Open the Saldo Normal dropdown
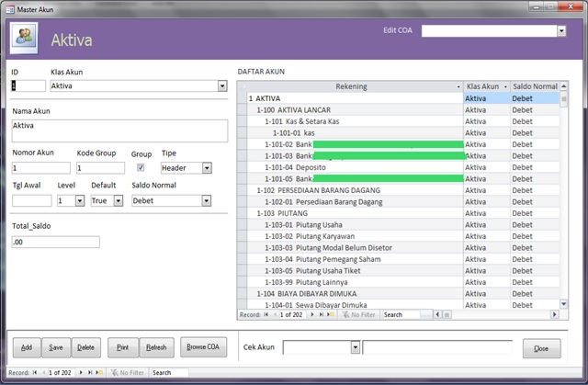The width and height of the screenshot is (588, 385). click(x=220, y=200)
